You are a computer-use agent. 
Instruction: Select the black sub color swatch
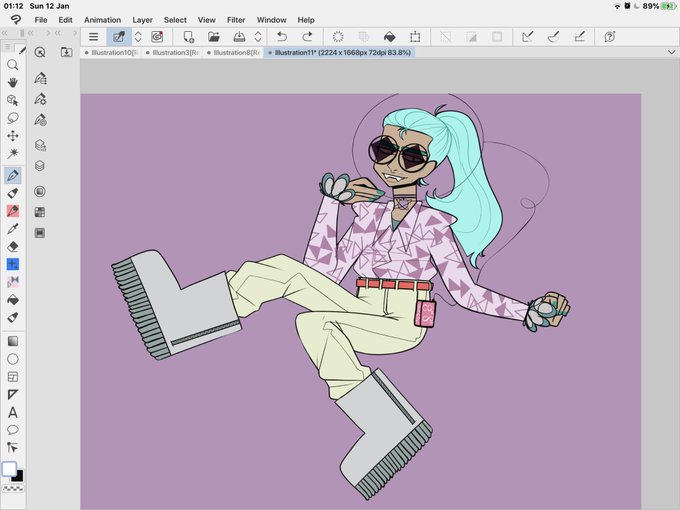pyautogui.click(x=18, y=477)
